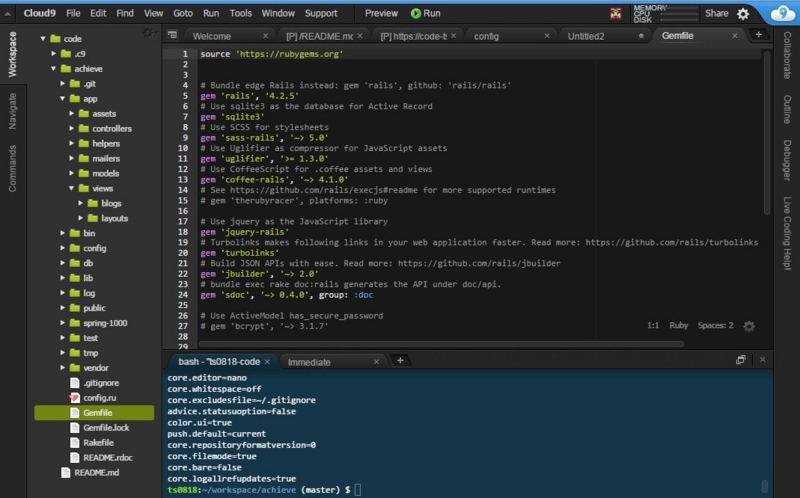800x498 pixels.
Task: Add a new editor tab with plus
Action: 759,34
